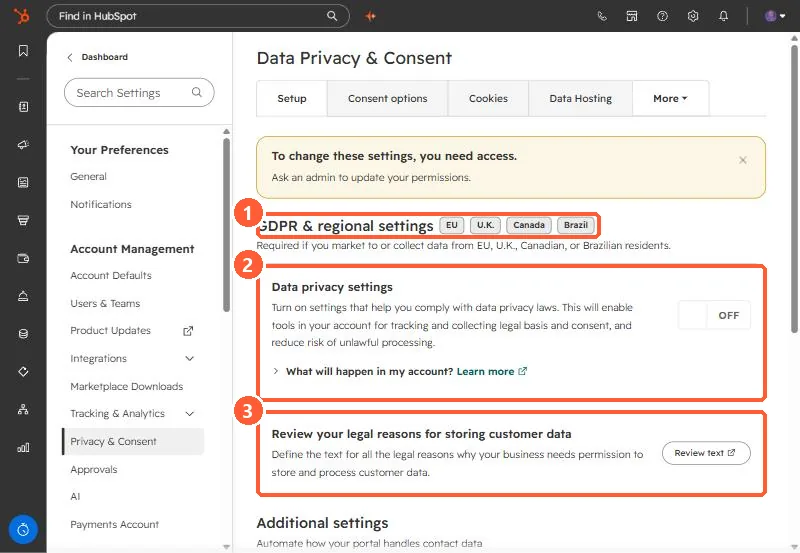Click the Brazil region tag
800x553 pixels.
[x=576, y=225]
